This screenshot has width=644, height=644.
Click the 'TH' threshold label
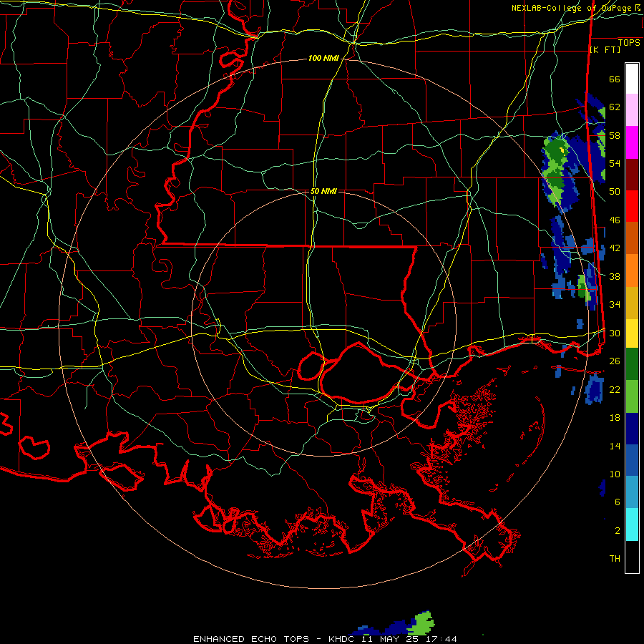615,559
